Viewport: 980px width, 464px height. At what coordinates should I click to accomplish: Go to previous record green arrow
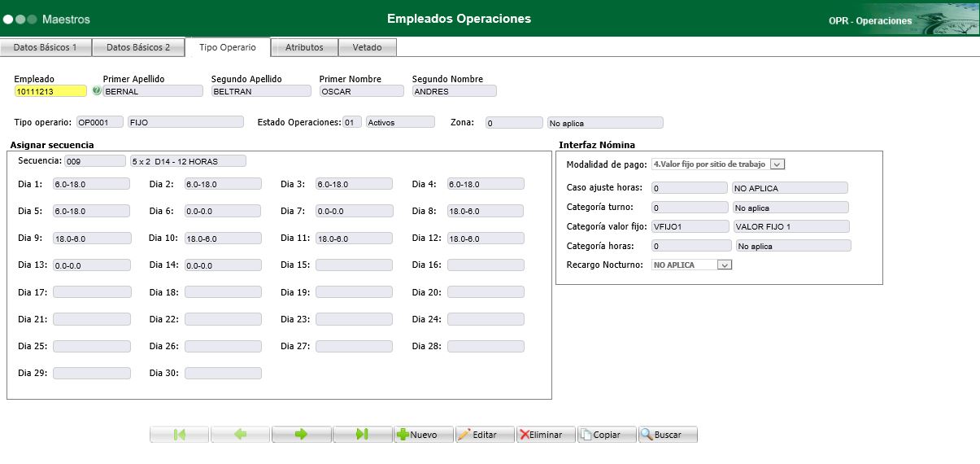point(241,435)
